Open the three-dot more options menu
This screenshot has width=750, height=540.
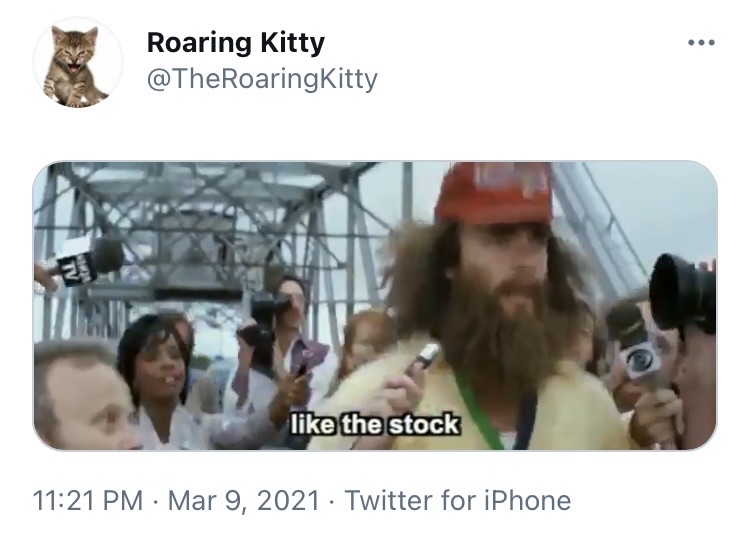click(701, 43)
